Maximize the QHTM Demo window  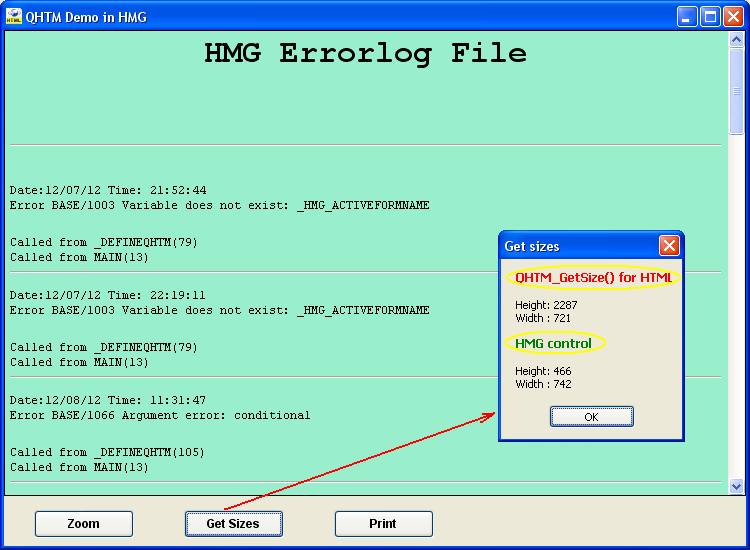710,16
